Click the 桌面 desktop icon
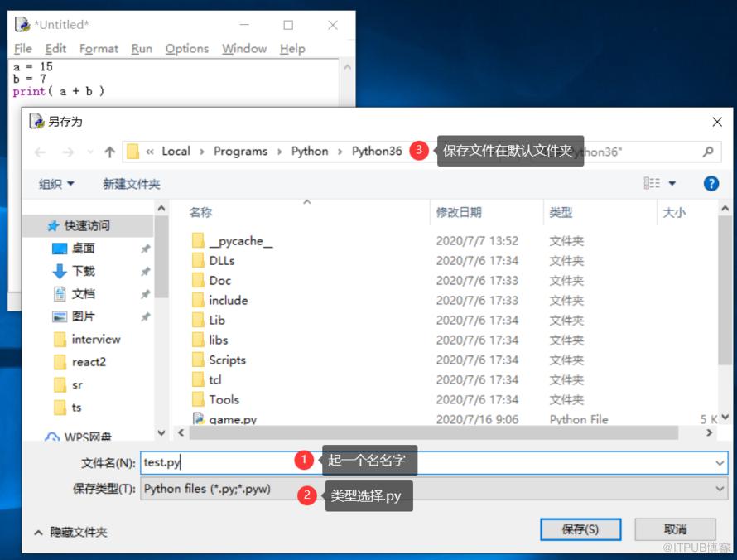Viewport: 737px width, 560px height. pyautogui.click(x=60, y=249)
